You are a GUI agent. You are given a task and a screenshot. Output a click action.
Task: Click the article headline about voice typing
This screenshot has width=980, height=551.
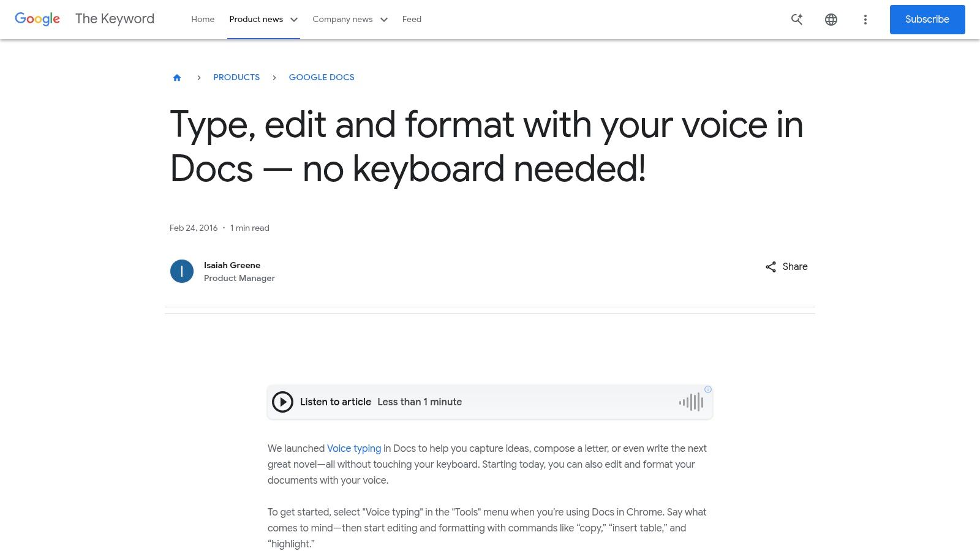click(x=486, y=147)
